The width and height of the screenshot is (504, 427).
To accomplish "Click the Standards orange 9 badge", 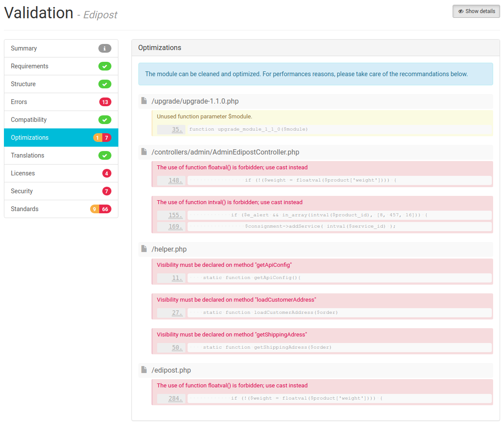I will click(x=94, y=209).
